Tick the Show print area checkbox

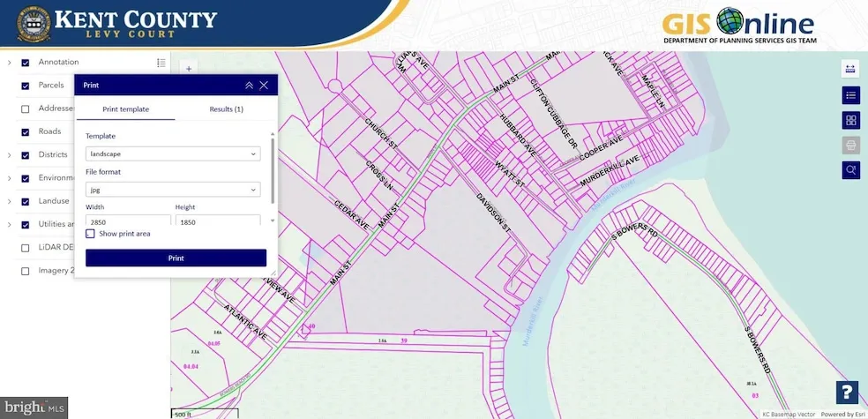pyautogui.click(x=91, y=234)
